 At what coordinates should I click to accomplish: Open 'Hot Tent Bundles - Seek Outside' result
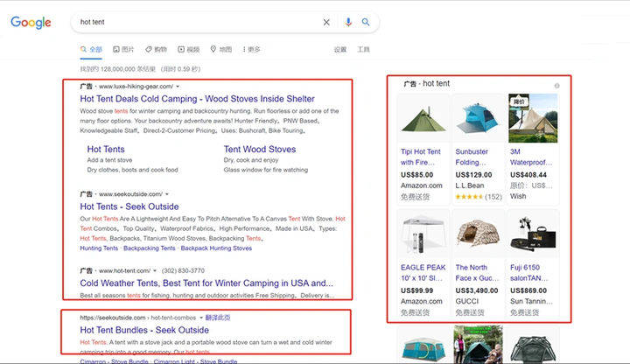(x=144, y=330)
